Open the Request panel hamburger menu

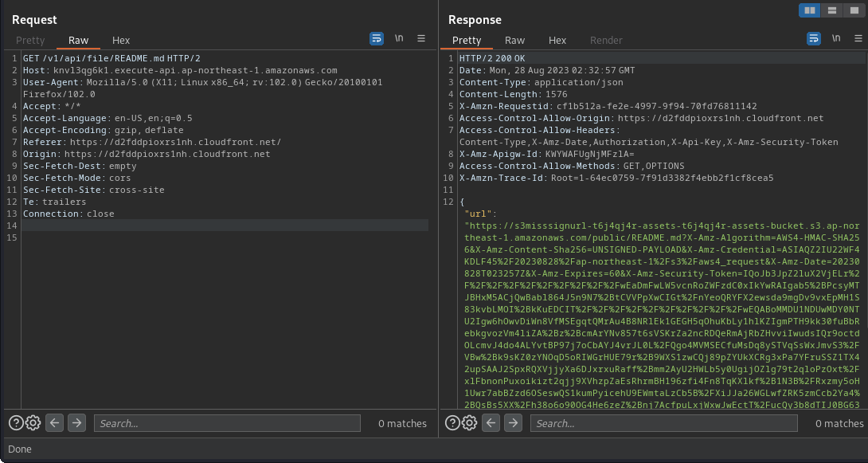click(421, 38)
